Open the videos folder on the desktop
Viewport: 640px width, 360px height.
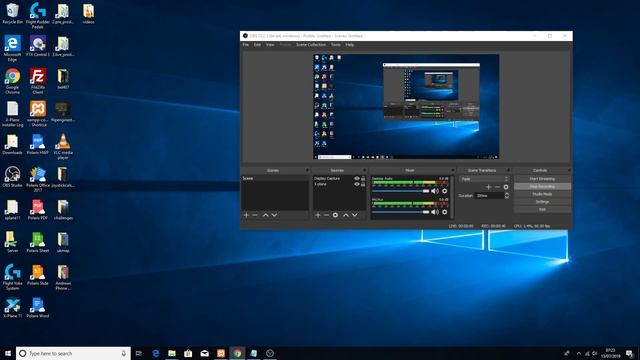tap(88, 13)
